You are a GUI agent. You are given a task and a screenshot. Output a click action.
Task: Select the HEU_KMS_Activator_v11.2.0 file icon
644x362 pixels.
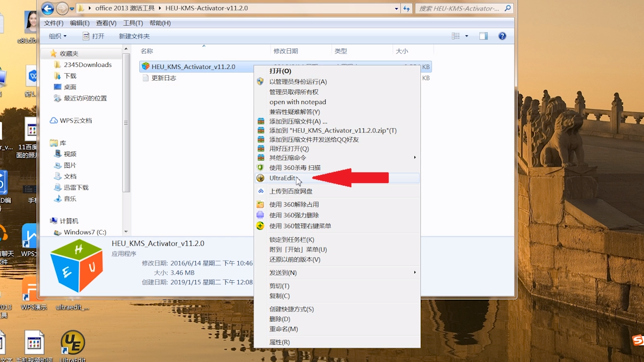click(146, 67)
